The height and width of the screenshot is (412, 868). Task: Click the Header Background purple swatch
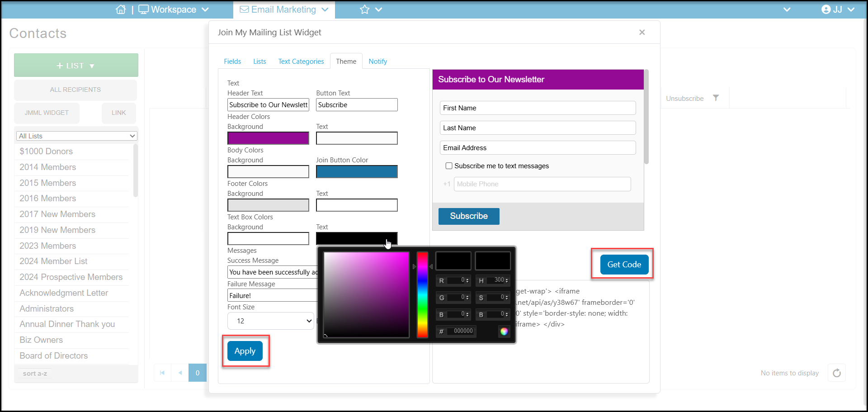click(x=268, y=138)
